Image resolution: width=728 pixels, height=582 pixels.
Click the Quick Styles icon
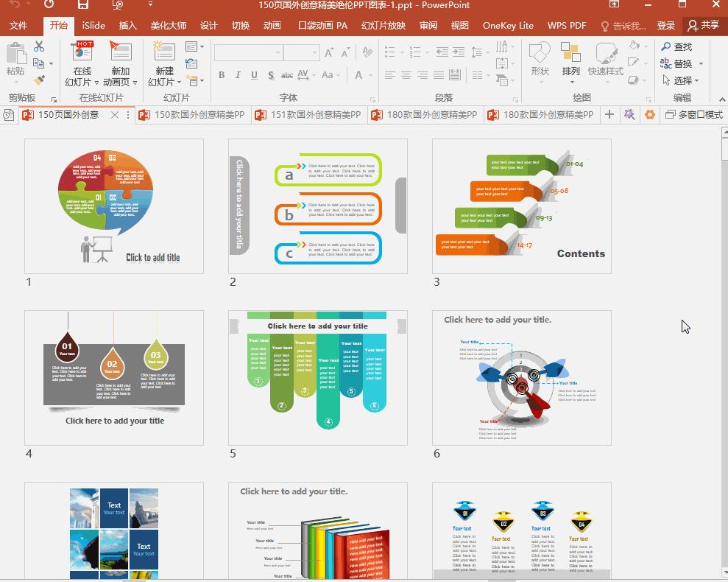coord(607,52)
